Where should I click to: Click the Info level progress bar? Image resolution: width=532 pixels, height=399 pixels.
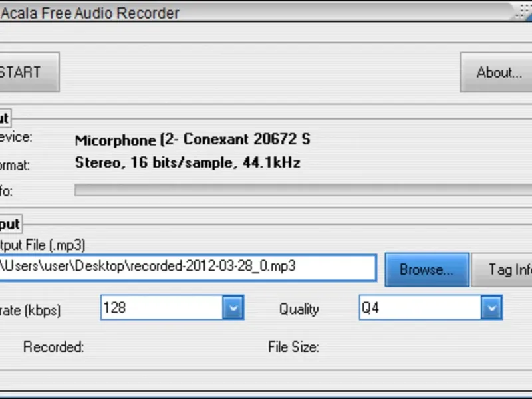tap(303, 190)
